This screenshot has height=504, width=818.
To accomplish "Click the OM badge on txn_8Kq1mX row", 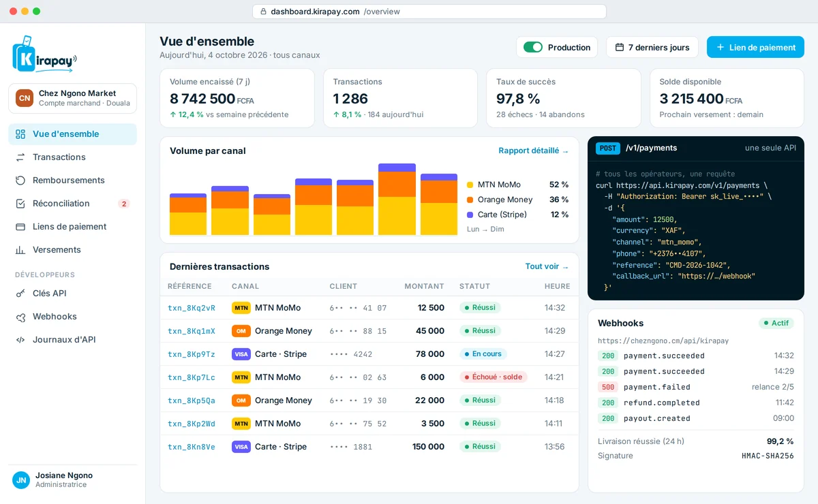I will pos(241,331).
